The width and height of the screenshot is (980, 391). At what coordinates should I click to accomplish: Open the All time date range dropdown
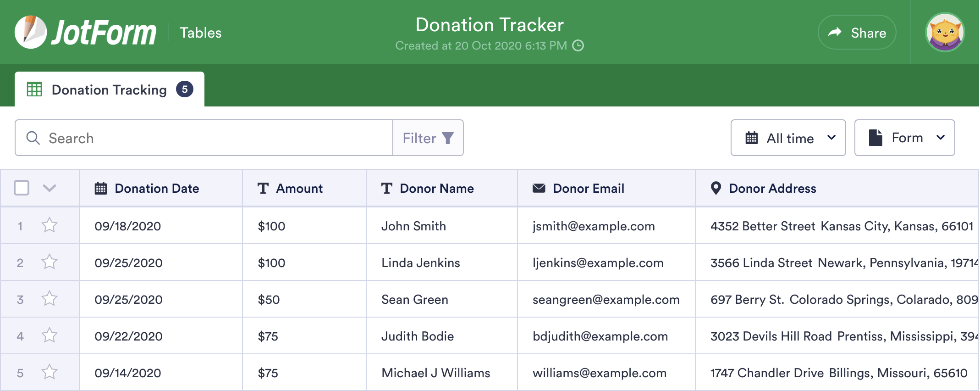pyautogui.click(x=788, y=138)
